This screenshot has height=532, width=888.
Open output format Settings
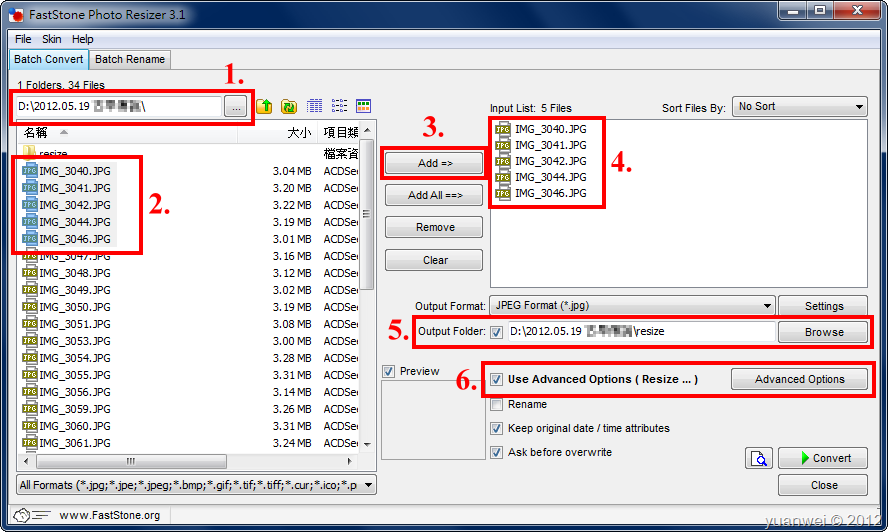click(x=823, y=306)
